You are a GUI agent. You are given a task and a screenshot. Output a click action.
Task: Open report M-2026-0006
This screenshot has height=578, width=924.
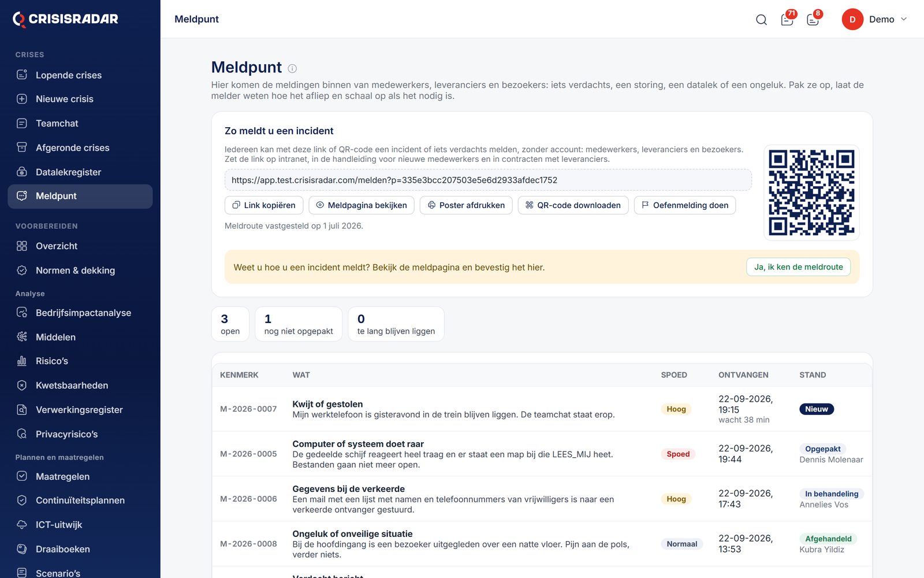542,499
